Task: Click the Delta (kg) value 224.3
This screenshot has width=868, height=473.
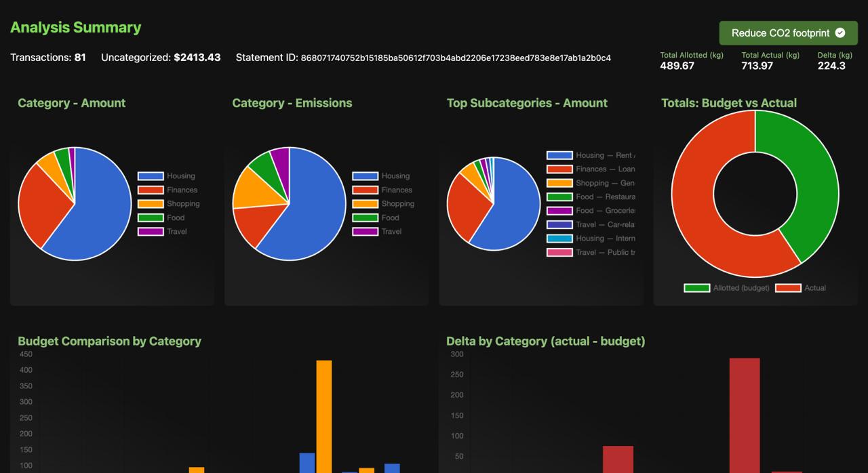Action: pos(831,66)
